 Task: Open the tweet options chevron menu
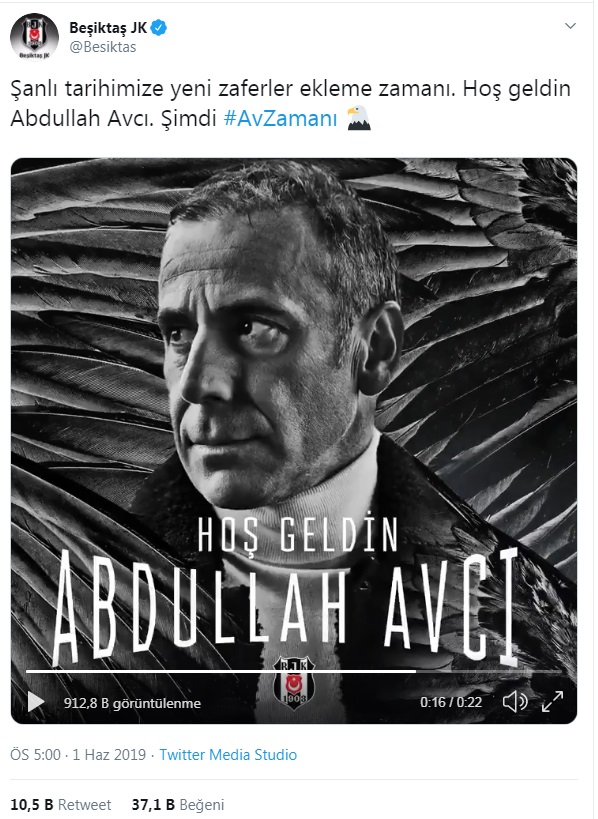[570, 26]
